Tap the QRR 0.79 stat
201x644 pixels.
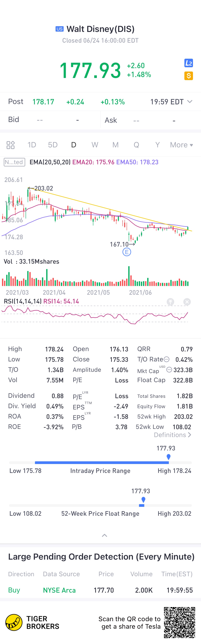tap(165, 349)
